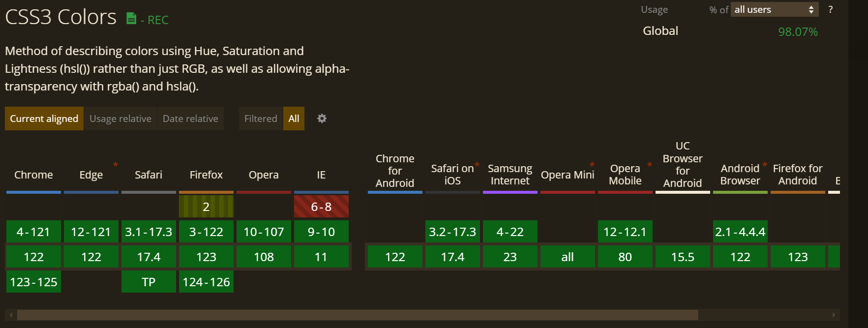This screenshot has height=328, width=868.
Task: Select the Current aligned display mode
Action: click(44, 119)
